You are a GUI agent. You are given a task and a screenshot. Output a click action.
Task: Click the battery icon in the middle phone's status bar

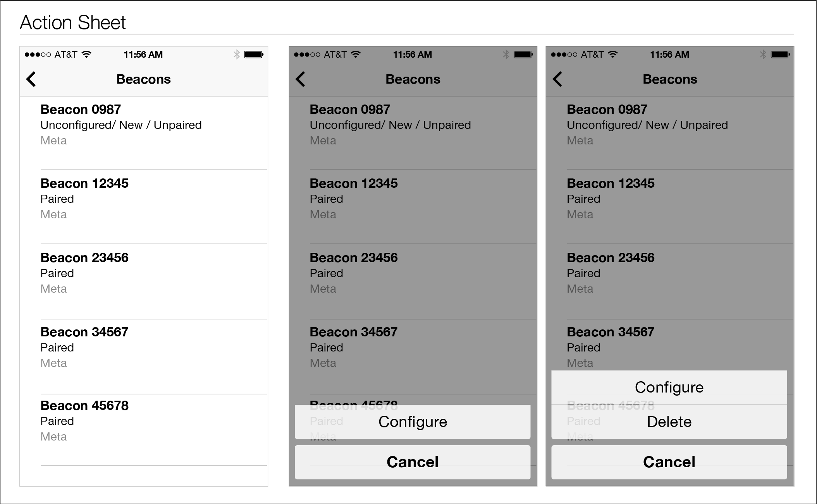point(523,55)
